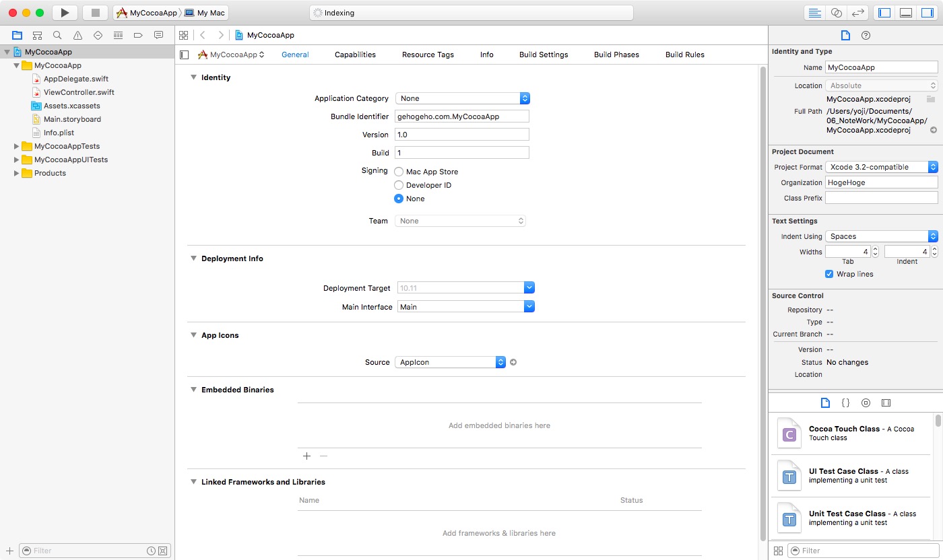Expand the Products folder
The height and width of the screenshot is (560, 943).
click(16, 173)
